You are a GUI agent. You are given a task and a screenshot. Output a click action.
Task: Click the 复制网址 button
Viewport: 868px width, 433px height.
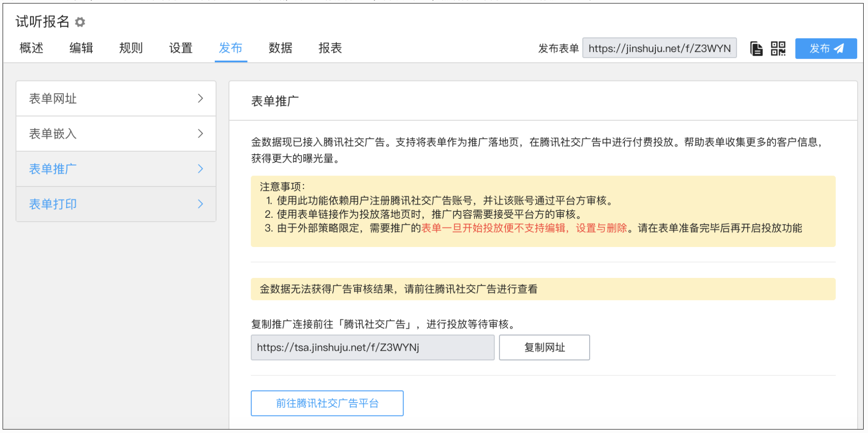point(544,348)
